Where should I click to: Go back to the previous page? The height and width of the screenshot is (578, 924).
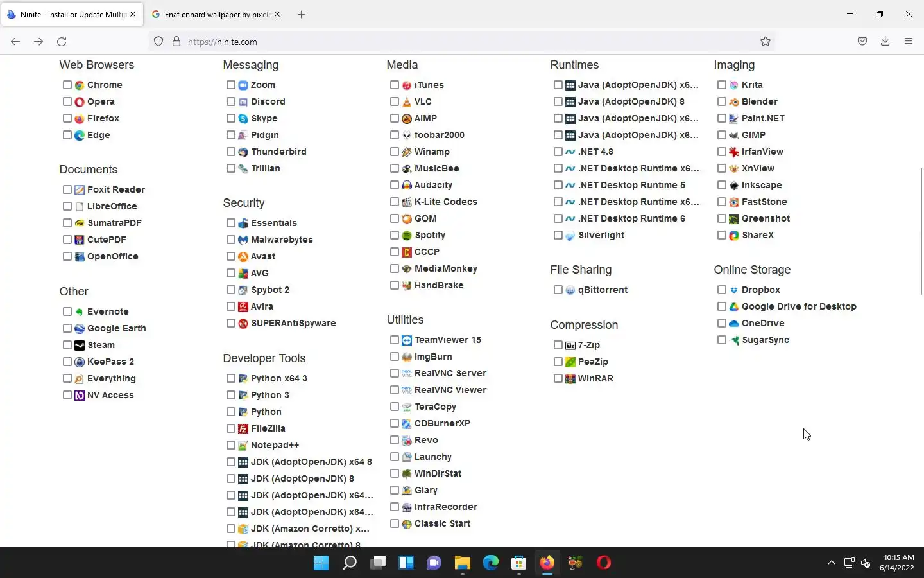point(15,42)
